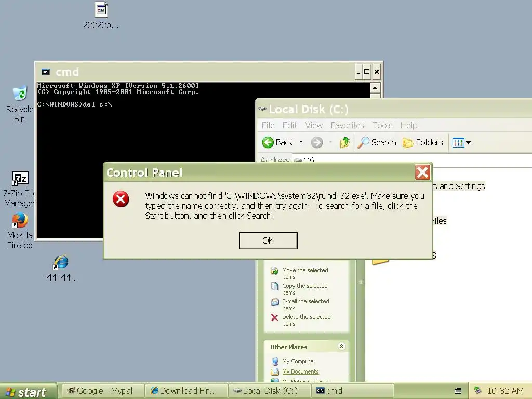Click the network tray icon beside clock
This screenshot has width=532, height=399.
(x=478, y=391)
